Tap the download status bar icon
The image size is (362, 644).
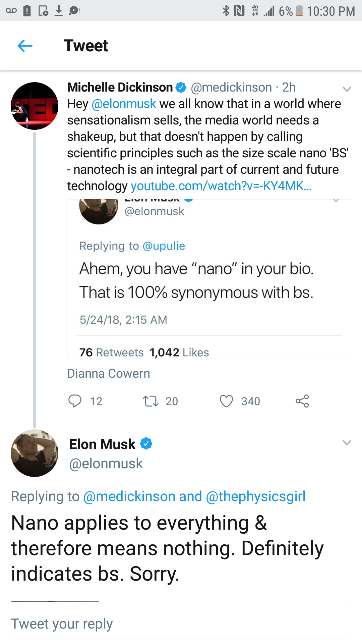59,11
